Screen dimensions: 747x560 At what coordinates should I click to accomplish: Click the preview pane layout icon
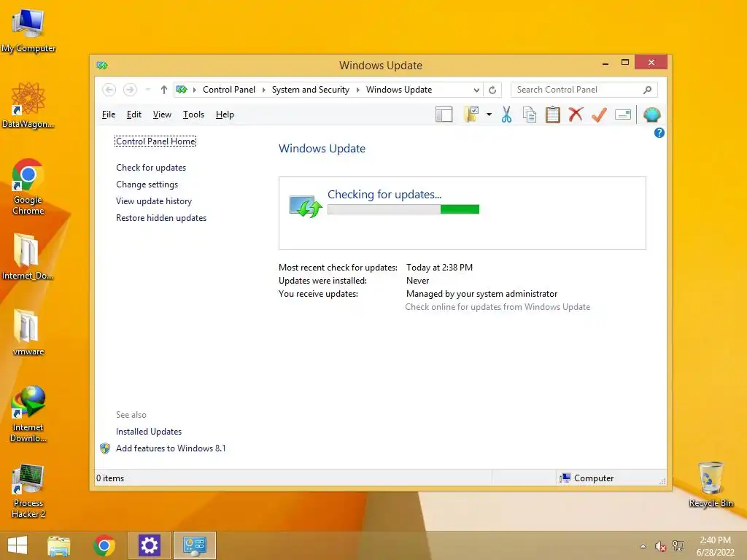pos(444,114)
